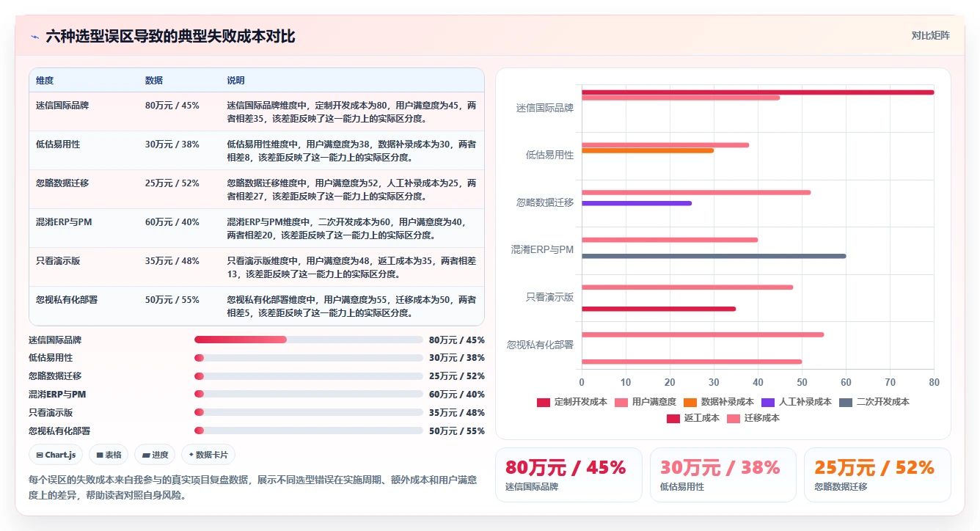Image resolution: width=980 pixels, height=531 pixels.
Task: Toggle the 定制开发成本 legend series
Action: click(x=572, y=402)
